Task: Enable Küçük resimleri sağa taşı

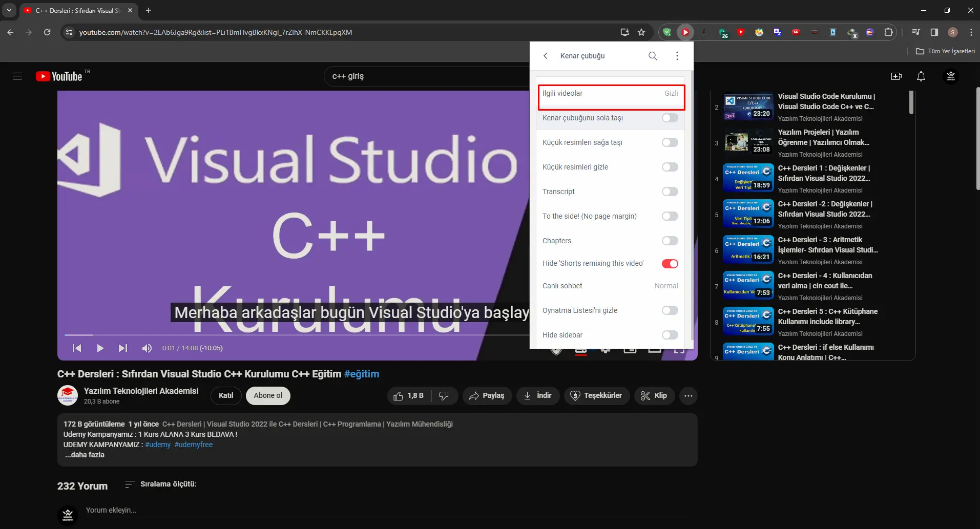Action: click(x=670, y=143)
